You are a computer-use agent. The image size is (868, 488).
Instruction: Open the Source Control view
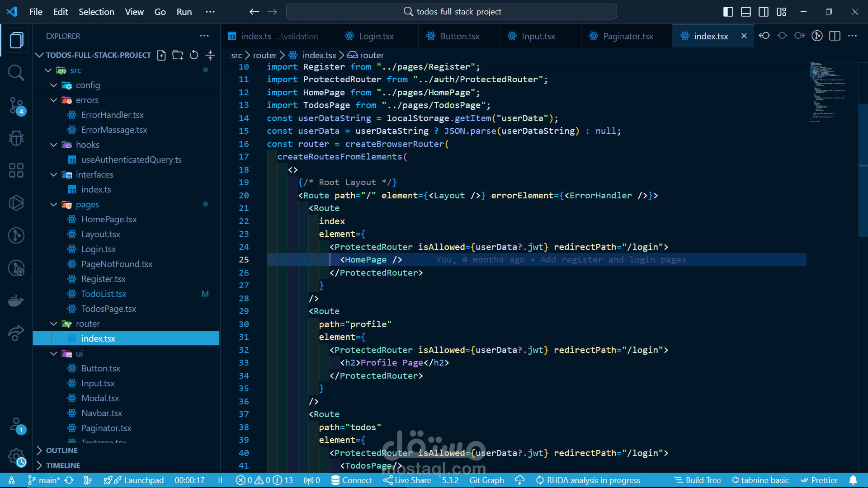point(16,105)
